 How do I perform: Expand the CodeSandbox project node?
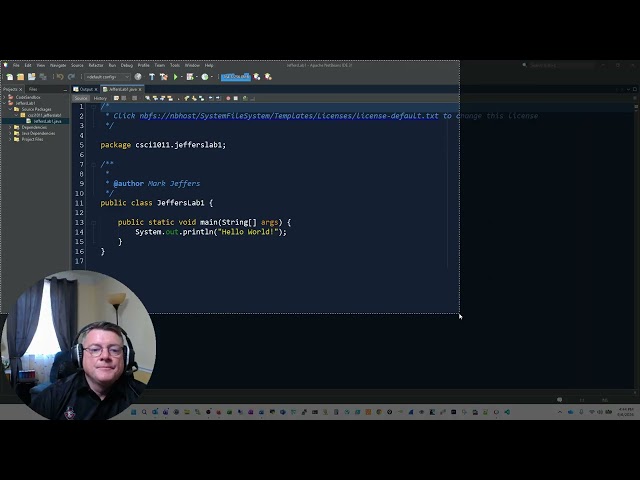(x=4, y=97)
